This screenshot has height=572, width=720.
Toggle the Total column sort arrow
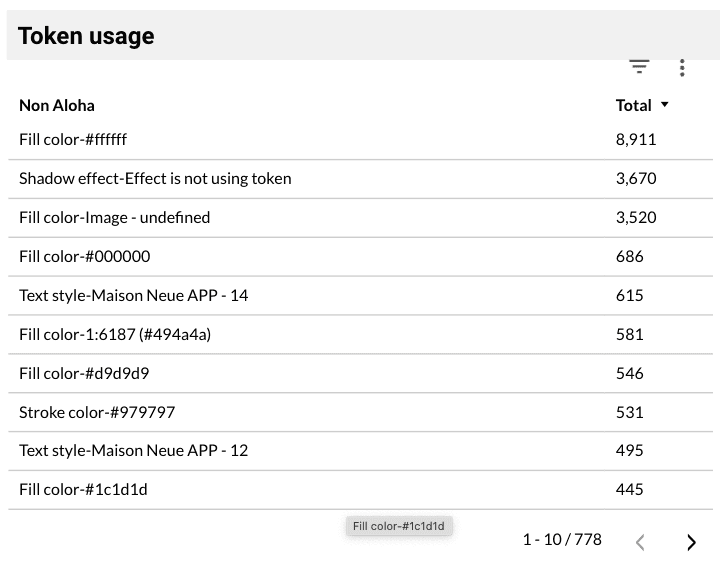[665, 105]
